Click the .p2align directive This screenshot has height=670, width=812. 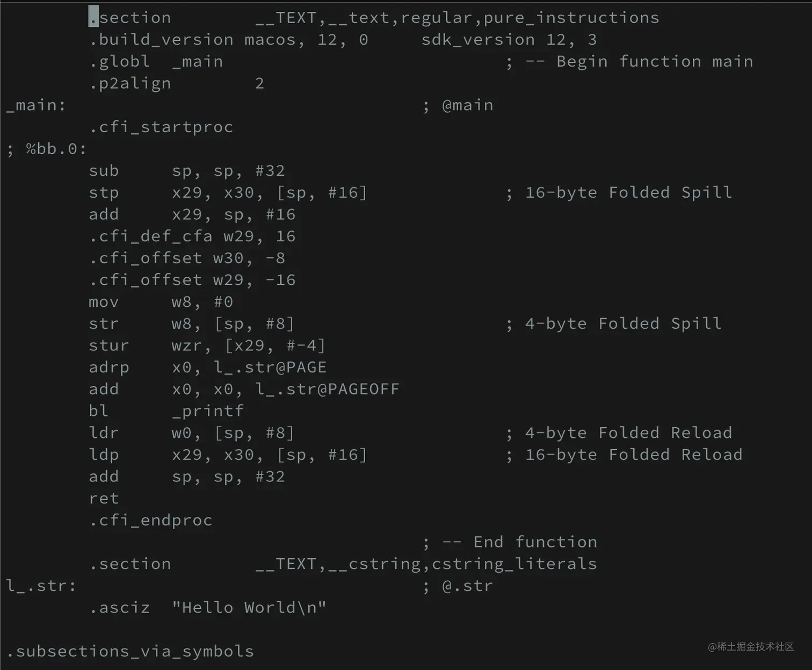130,84
